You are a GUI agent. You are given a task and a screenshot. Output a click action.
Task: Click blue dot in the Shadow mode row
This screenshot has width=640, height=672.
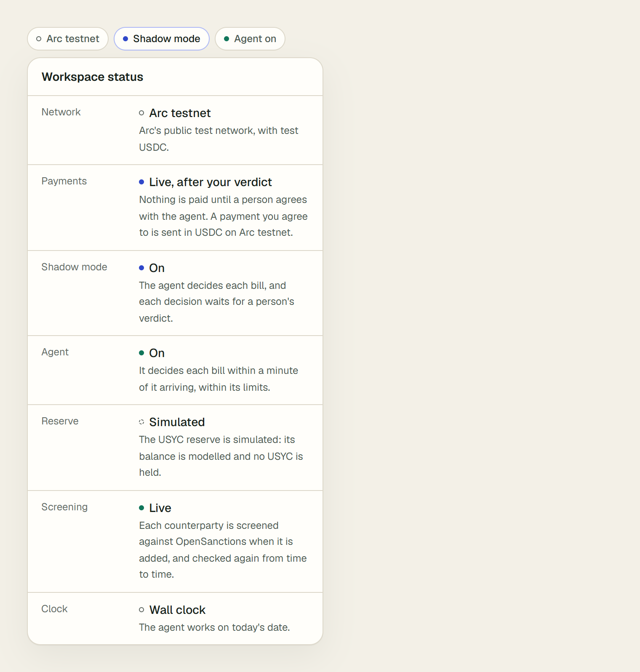141,268
